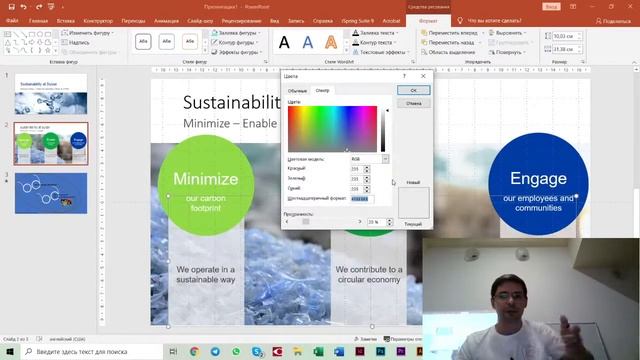This screenshot has width=640, height=360.
Task: Click Переместить вперед bring forward
Action: pos(449,33)
